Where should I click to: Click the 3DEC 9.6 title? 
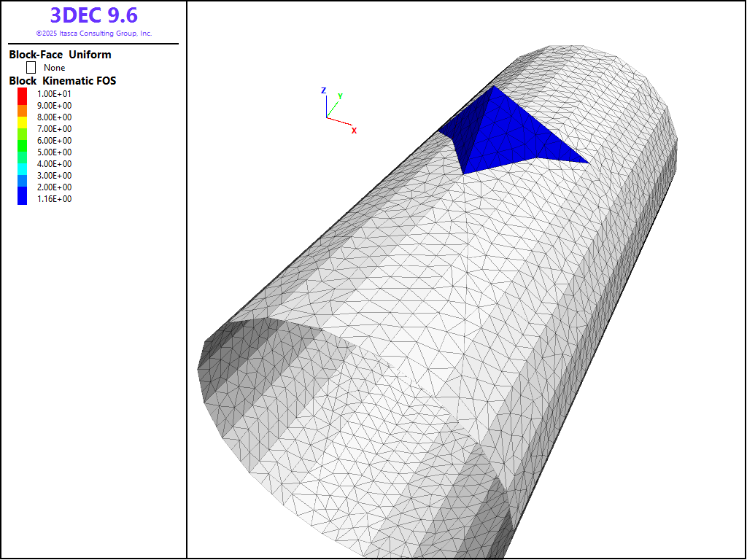(x=93, y=15)
